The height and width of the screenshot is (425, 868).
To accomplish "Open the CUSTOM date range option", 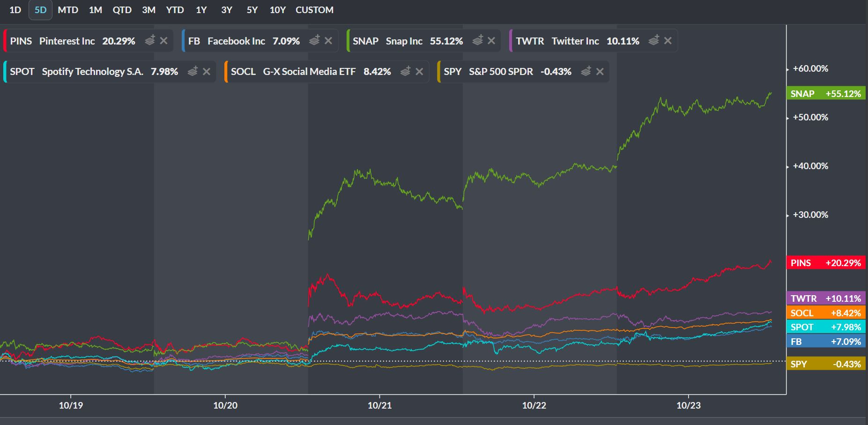I will (x=314, y=10).
